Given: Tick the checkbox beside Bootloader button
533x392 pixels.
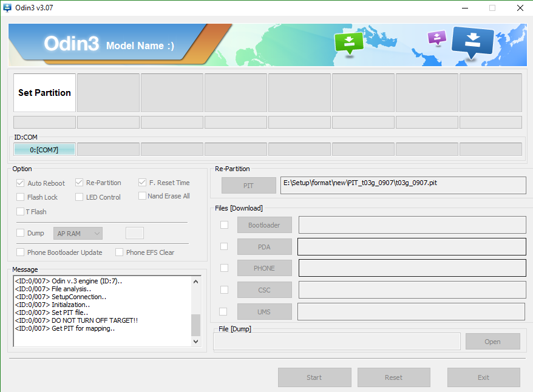Looking at the screenshot, I should 224,225.
